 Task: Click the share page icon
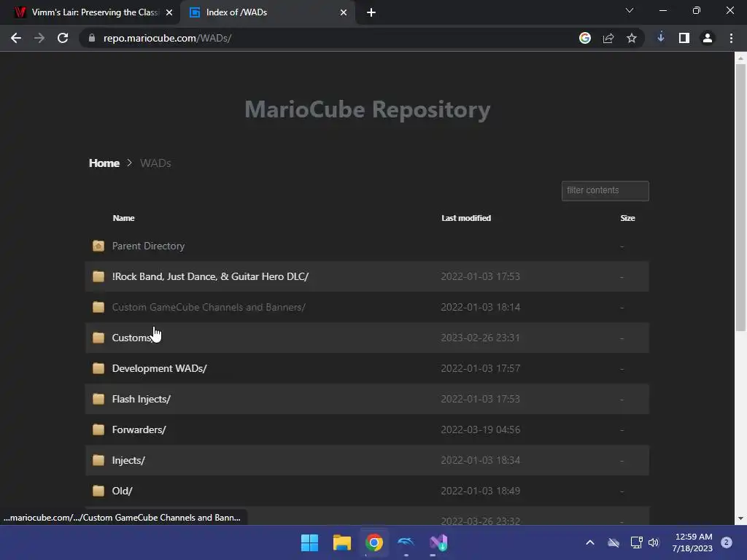click(x=608, y=38)
